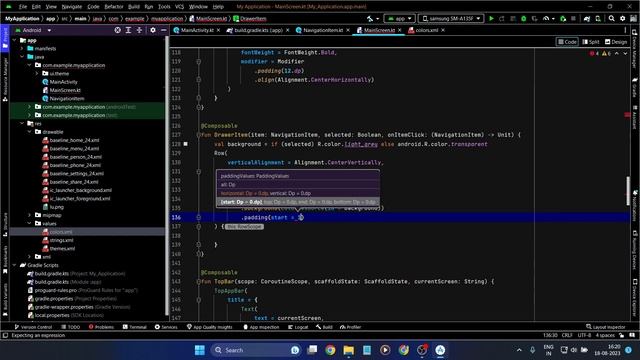The width and height of the screenshot is (640, 360).
Task: Switch editor to Code view
Action: click(567, 42)
